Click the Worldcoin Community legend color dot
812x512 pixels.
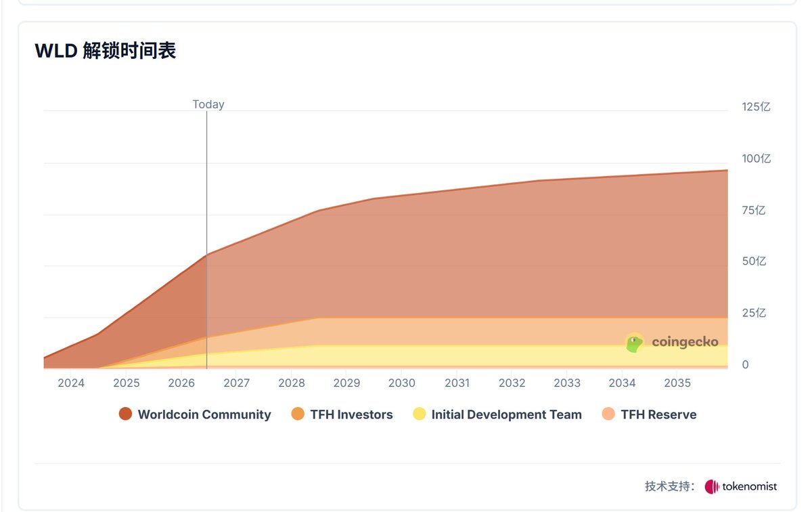(x=125, y=414)
